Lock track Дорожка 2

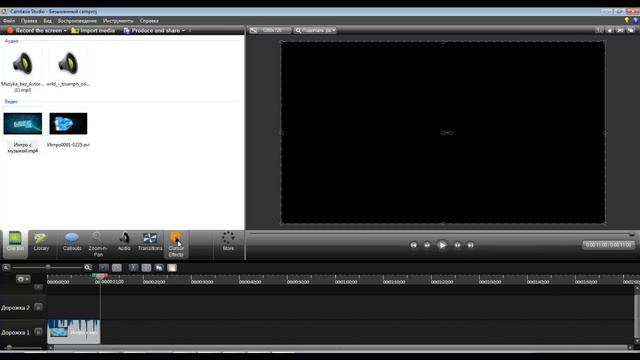point(38,307)
